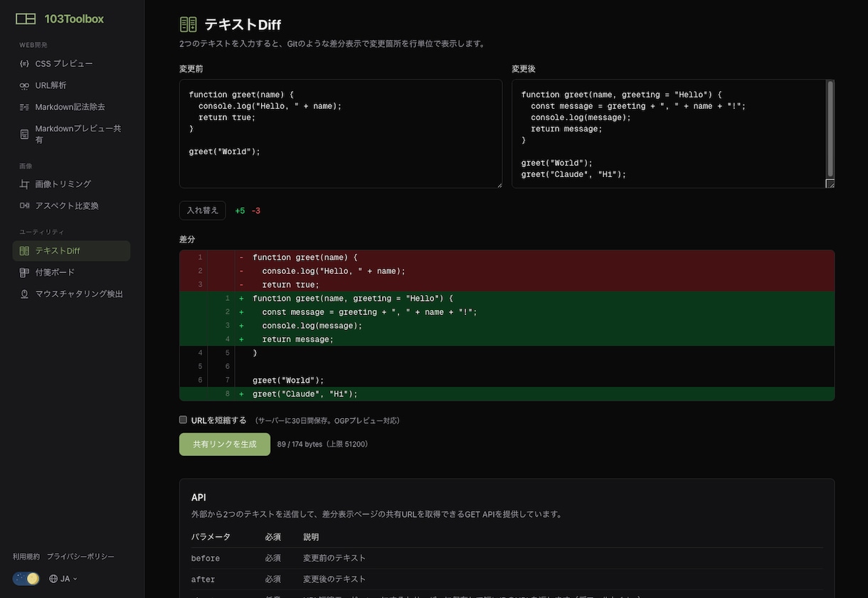868x598 pixels.
Task: Click removed line 'function greet(name) {' in diff
Action: coord(507,257)
